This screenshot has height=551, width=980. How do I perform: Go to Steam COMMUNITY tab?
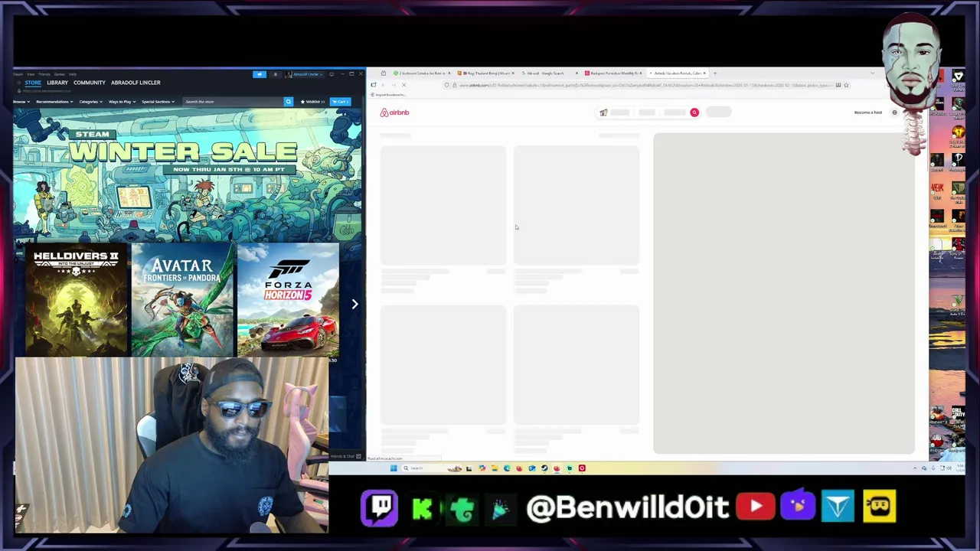click(90, 83)
